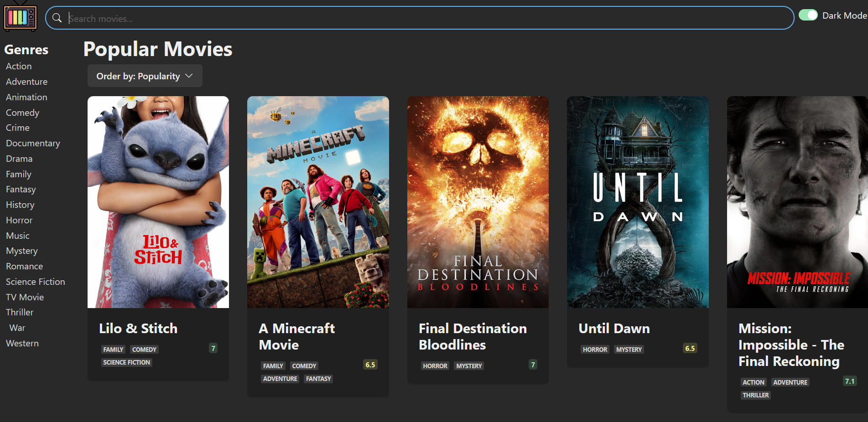
Task: Click the 7 rating on Final Destination Bloodlines
Action: [x=533, y=365]
